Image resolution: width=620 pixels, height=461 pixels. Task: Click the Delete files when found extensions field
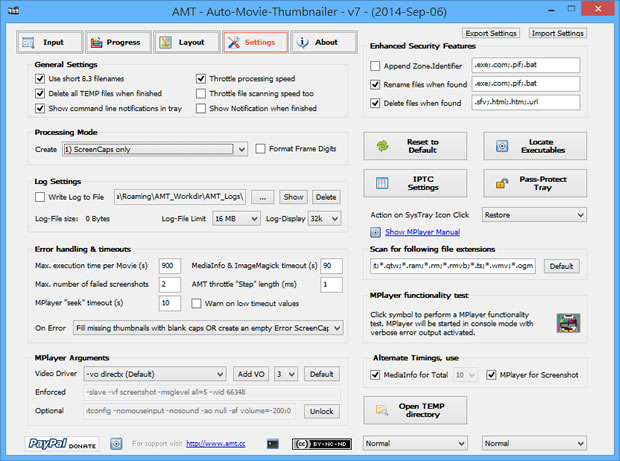(x=526, y=102)
